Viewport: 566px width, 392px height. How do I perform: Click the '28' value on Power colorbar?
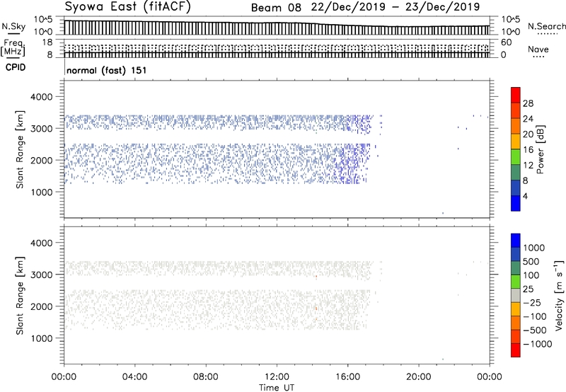pyautogui.click(x=528, y=103)
